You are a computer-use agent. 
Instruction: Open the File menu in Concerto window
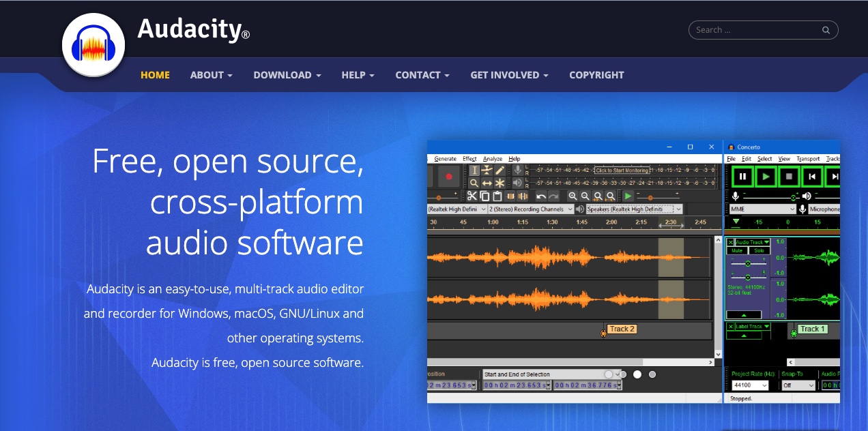tap(732, 159)
